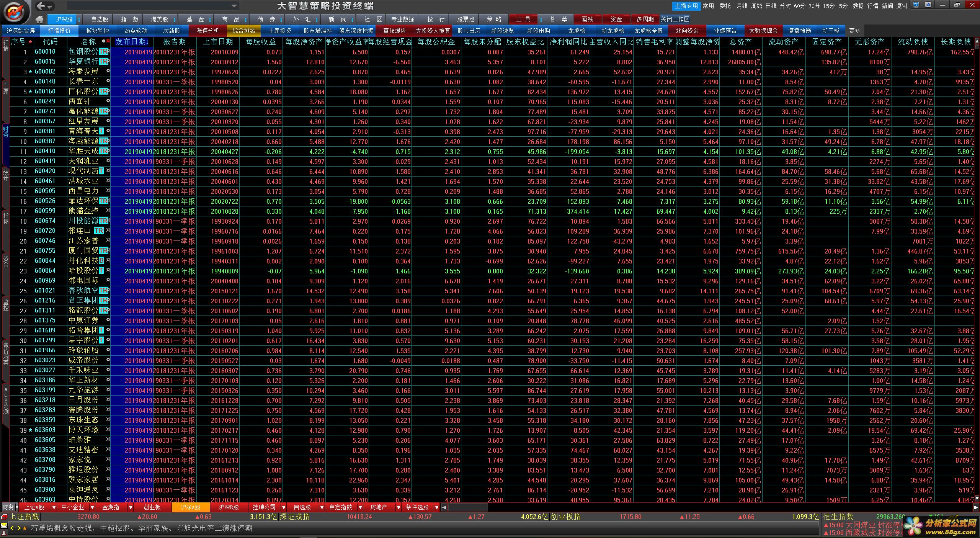Click the TR badge next to 祁连山
The height and width of the screenshot is (538, 980).
pos(99,231)
